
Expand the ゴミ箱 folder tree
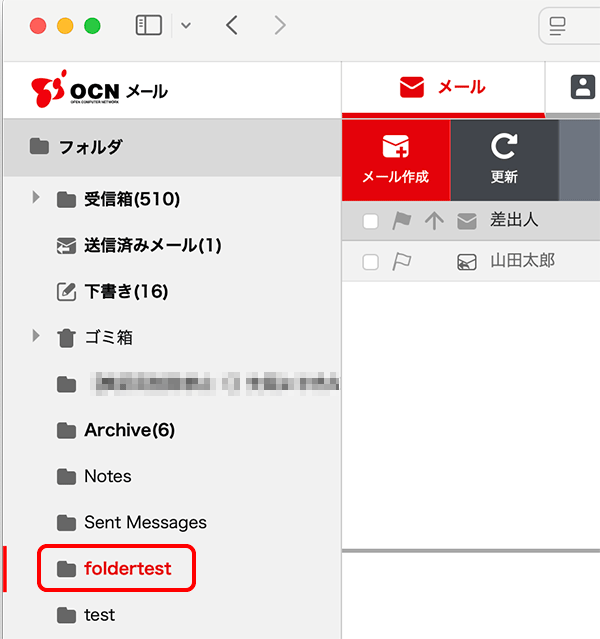[37, 336]
